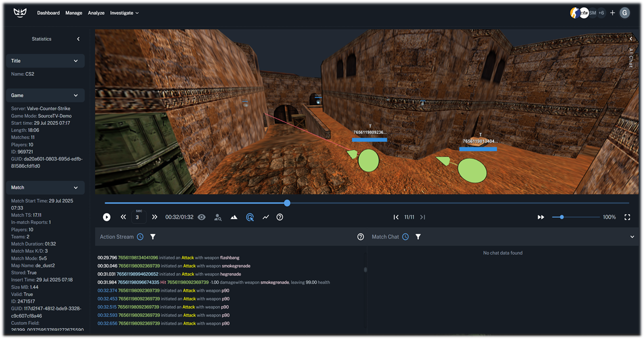Adjust the playback speed slider
The height and width of the screenshot is (339, 644).
576,217
